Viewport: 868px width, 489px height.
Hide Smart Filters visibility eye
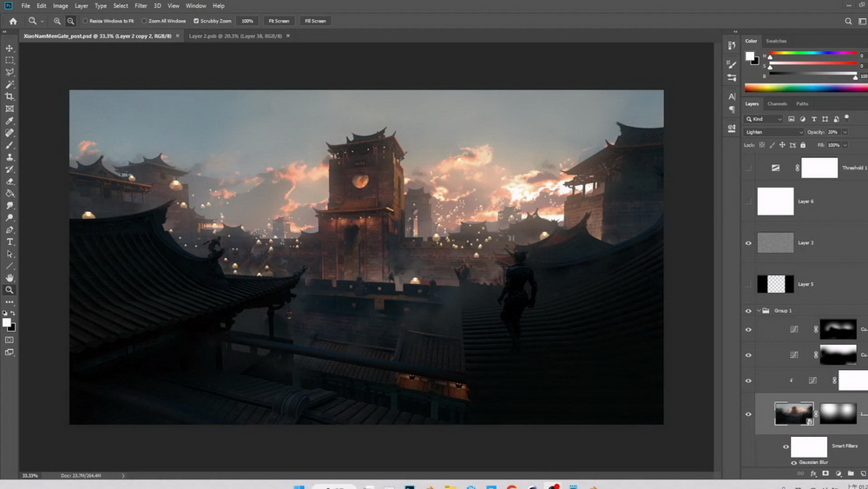[786, 447]
